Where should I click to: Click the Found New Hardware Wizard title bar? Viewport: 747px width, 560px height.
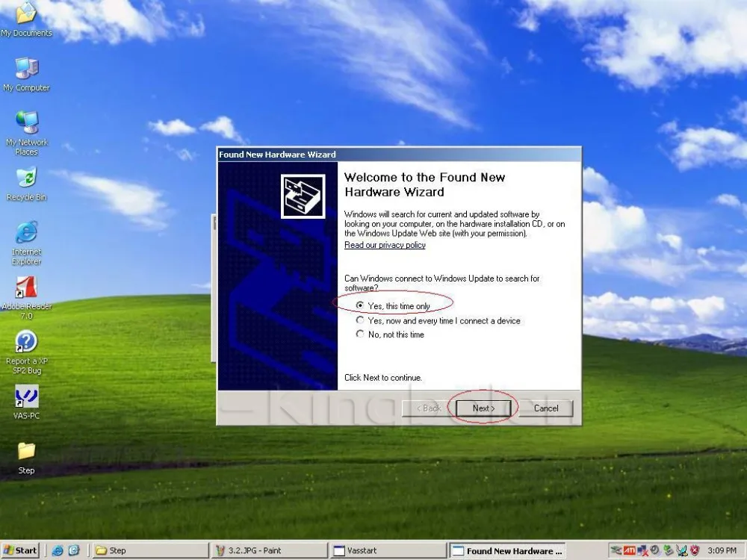coord(399,155)
